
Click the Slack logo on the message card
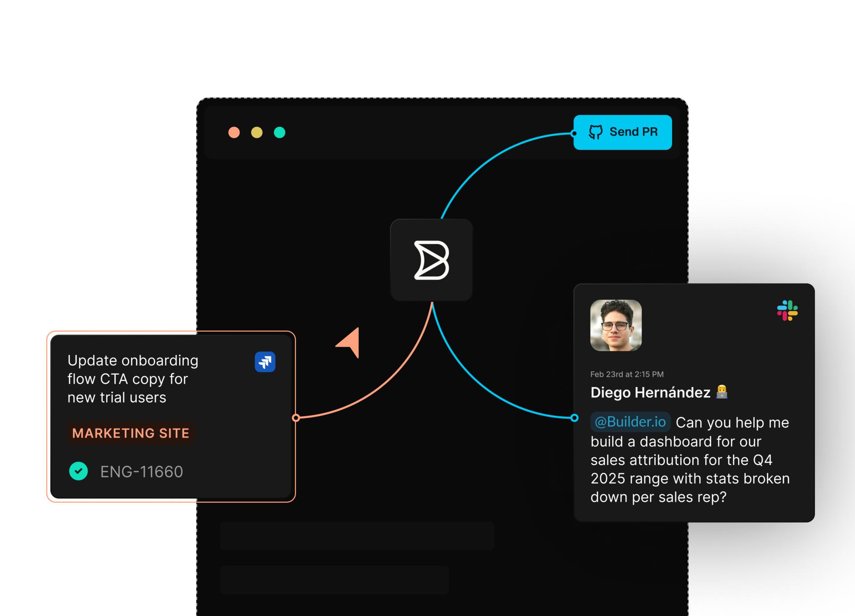pyautogui.click(x=787, y=311)
